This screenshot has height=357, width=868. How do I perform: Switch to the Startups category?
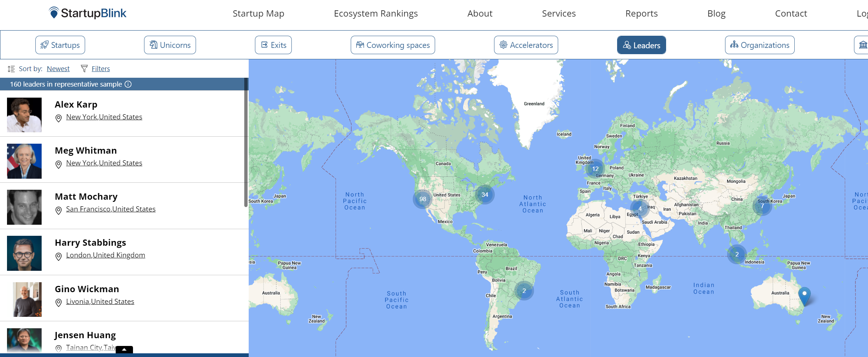(60, 45)
